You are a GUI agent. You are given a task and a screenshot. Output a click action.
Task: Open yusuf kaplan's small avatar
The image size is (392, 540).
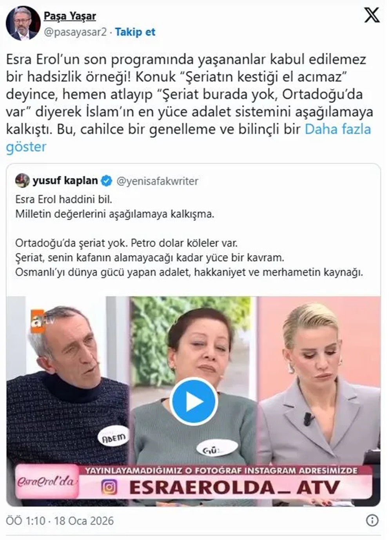22,181
